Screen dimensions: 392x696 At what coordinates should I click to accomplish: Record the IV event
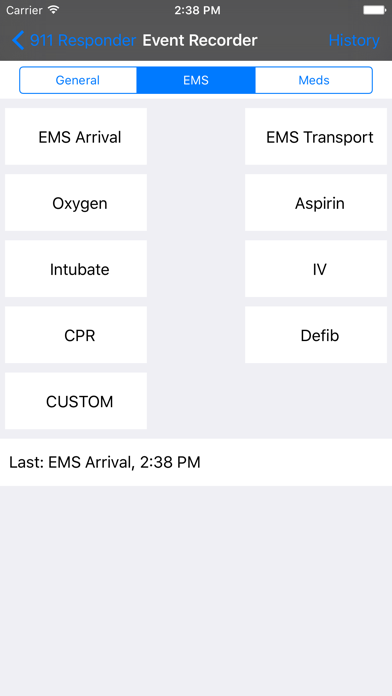pos(316,269)
